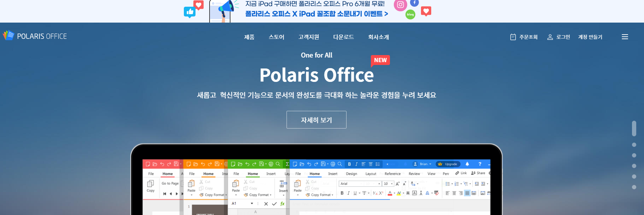Click the Copy icon in the red window
Image resolution: width=644 pixels, height=215 pixels.
pyautogui.click(x=150, y=184)
